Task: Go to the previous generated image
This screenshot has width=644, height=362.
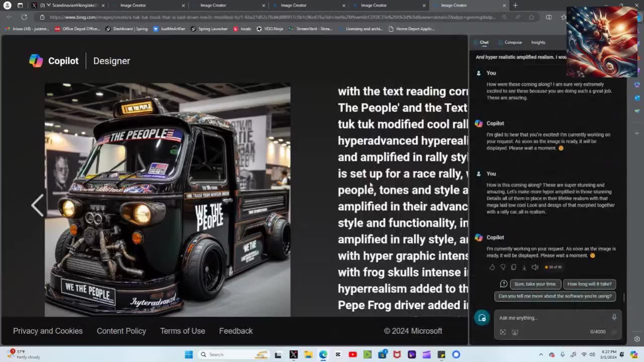Action: [x=37, y=205]
